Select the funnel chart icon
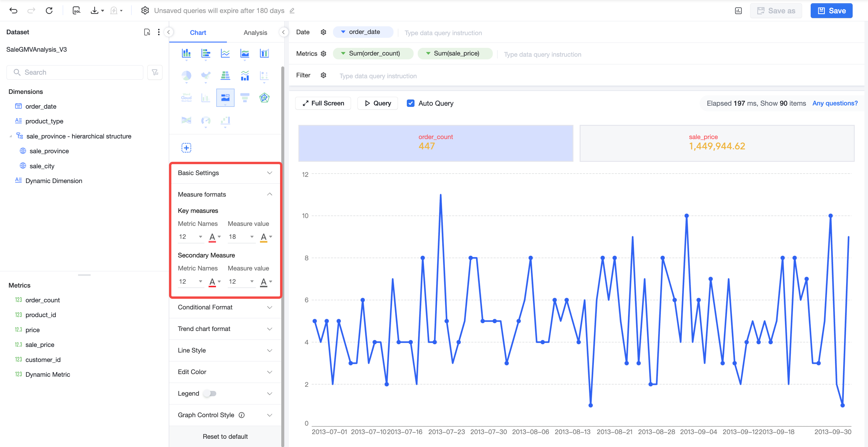868x447 pixels. pyautogui.click(x=245, y=98)
